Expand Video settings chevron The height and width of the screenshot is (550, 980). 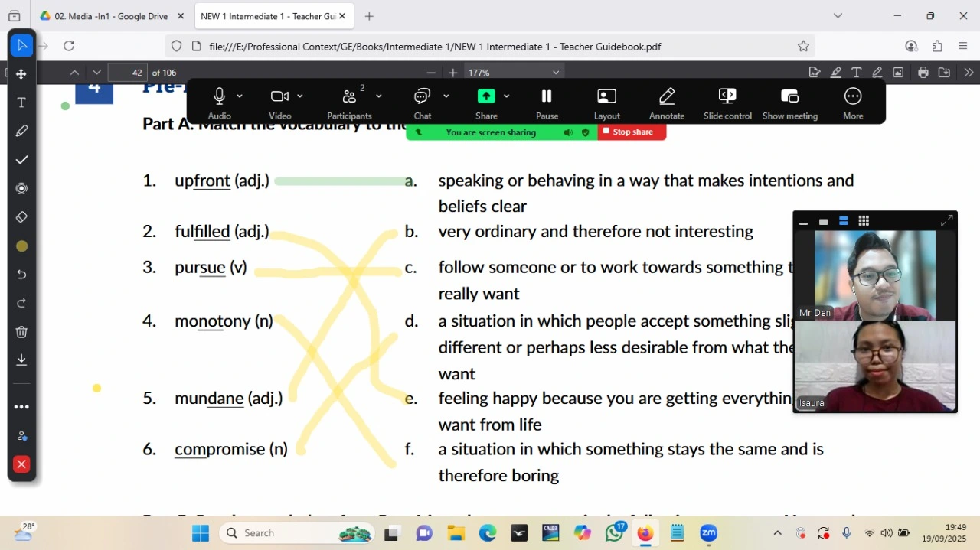tap(299, 96)
